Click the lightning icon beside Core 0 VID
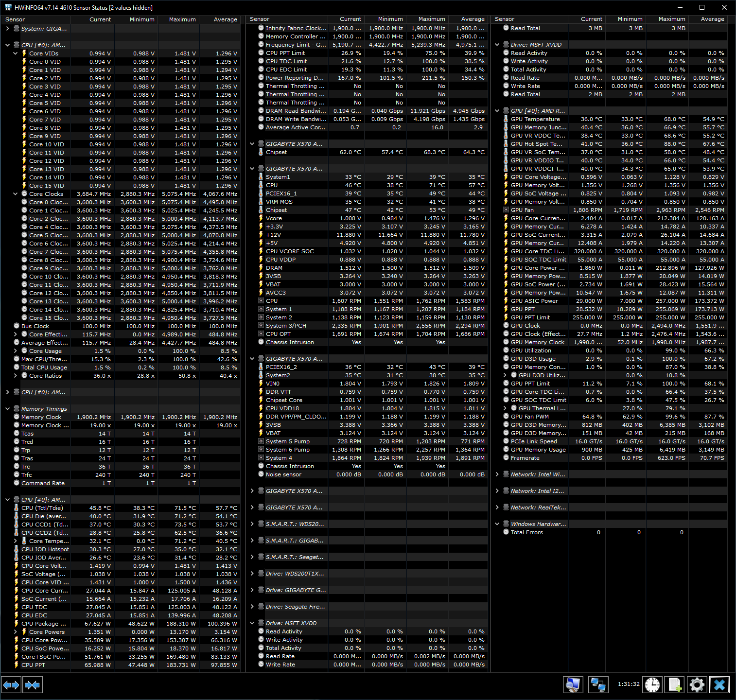Screen dimensions: 736x700 point(24,62)
